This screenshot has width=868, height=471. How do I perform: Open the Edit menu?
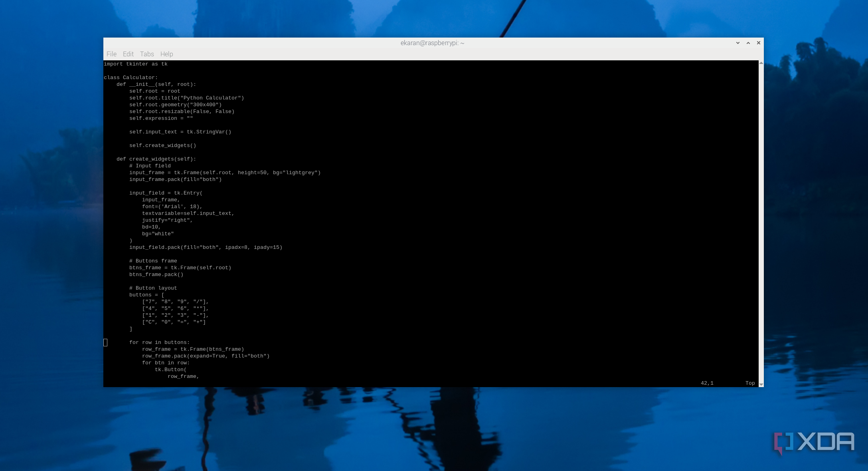(128, 54)
